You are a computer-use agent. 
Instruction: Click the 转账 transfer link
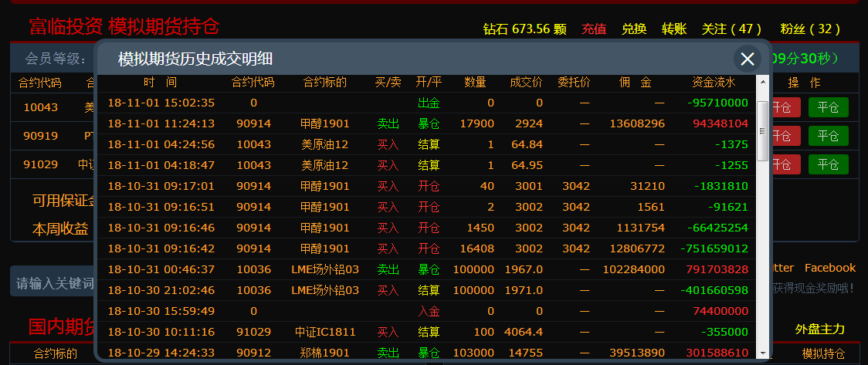click(674, 29)
